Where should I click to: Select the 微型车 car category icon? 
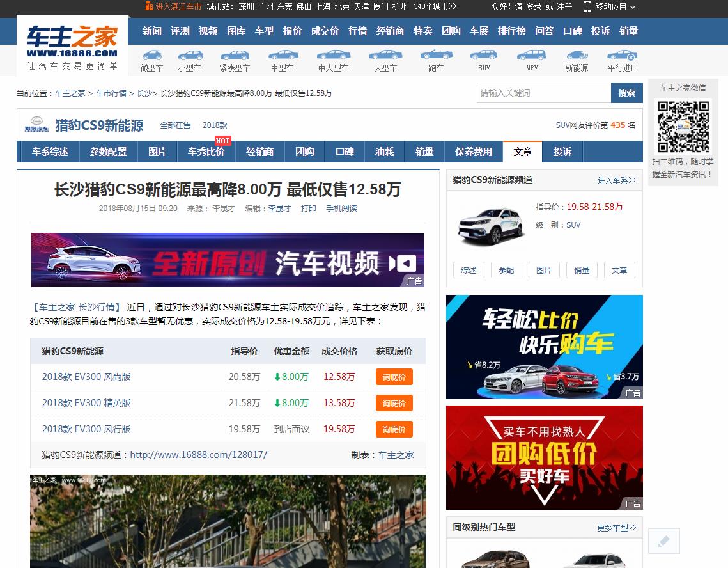click(152, 55)
